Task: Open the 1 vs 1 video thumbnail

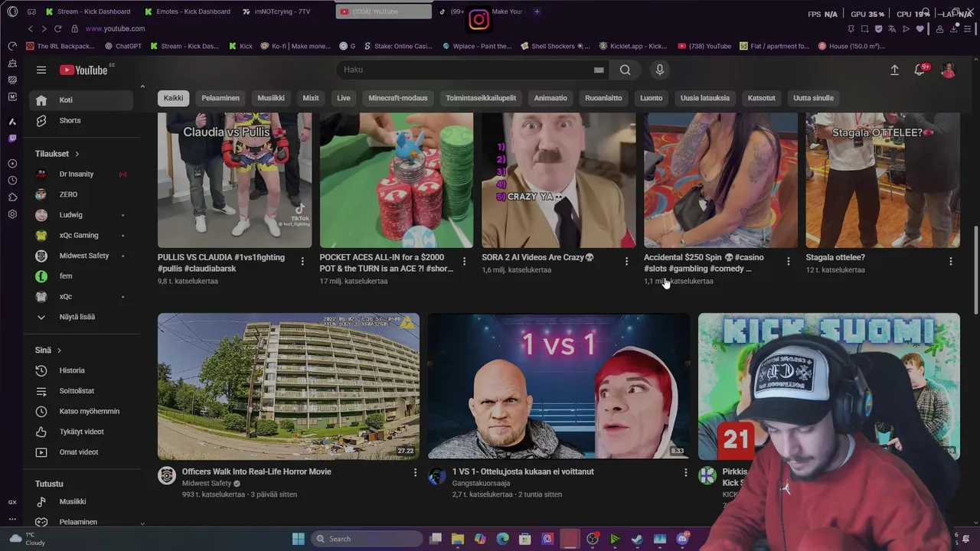Action: (559, 386)
